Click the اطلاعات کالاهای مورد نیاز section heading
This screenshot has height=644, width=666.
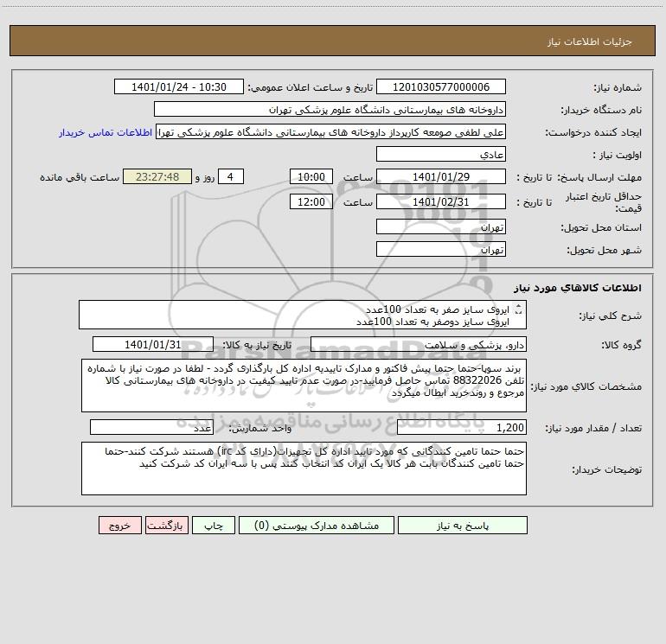point(578,288)
